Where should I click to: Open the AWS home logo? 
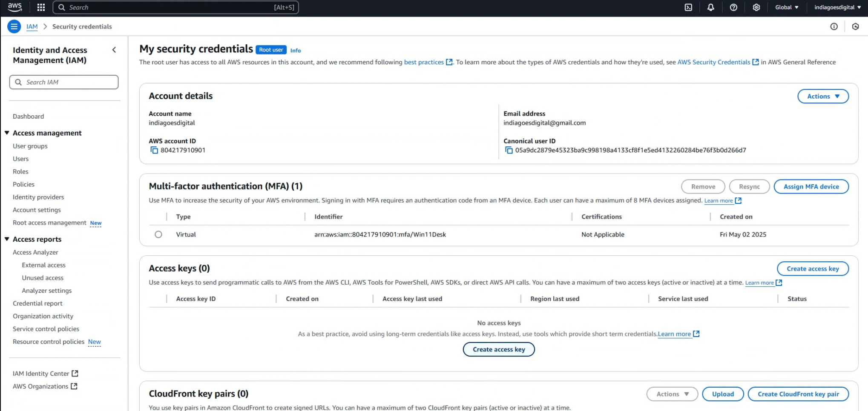(15, 7)
